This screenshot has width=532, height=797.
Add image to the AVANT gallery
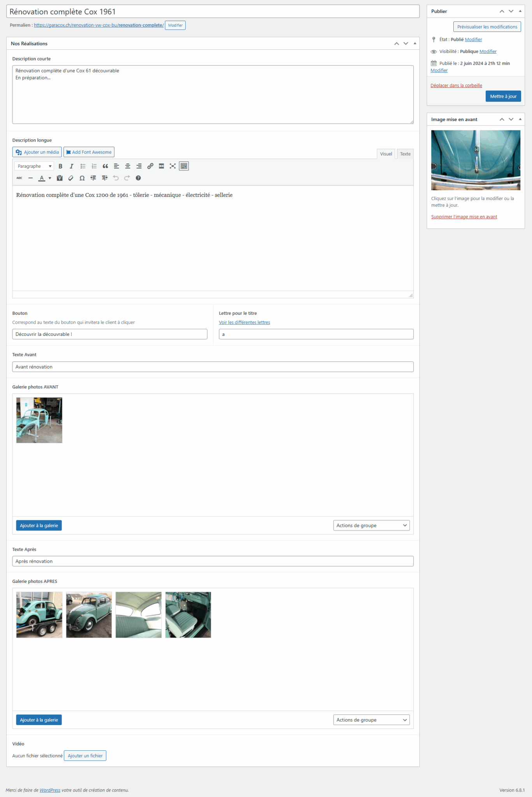point(39,525)
